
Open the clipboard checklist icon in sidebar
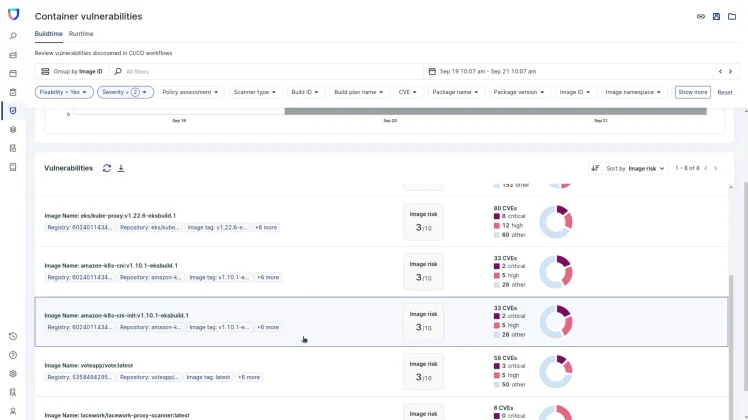click(x=13, y=92)
